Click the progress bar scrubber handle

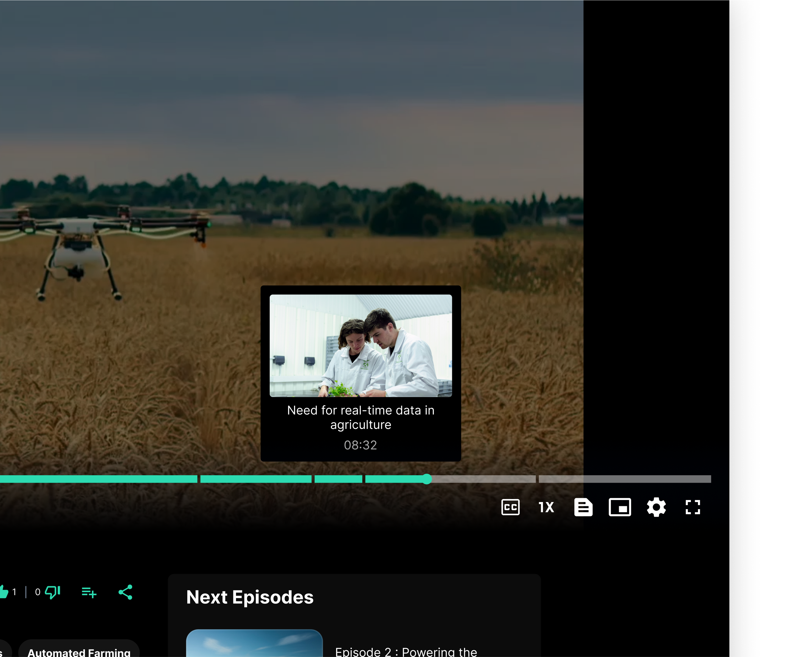[x=427, y=479]
